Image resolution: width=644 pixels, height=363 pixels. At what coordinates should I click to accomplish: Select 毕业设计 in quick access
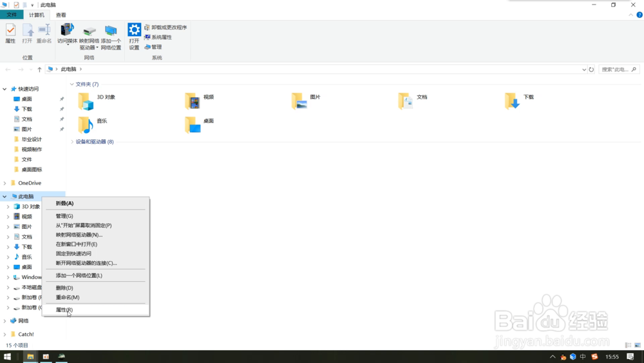pyautogui.click(x=32, y=139)
